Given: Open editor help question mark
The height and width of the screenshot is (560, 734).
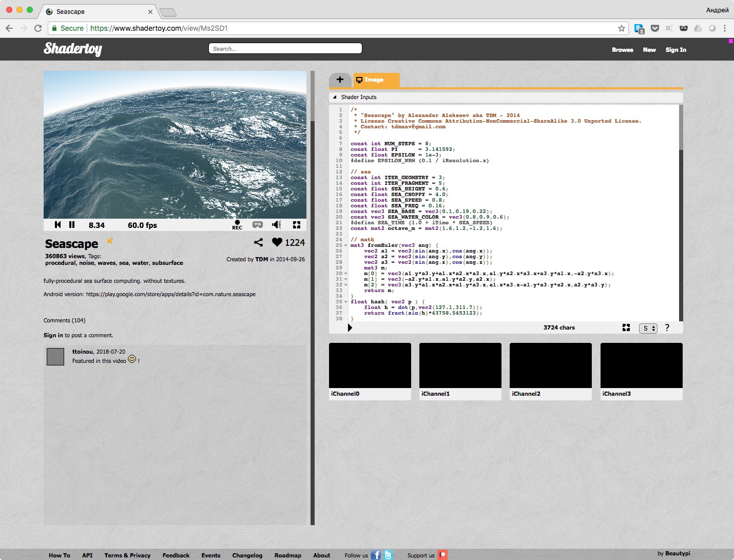Looking at the screenshot, I should point(667,327).
